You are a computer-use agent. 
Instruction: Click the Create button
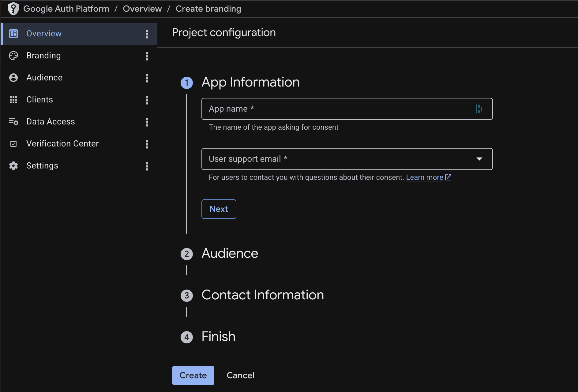click(x=193, y=375)
